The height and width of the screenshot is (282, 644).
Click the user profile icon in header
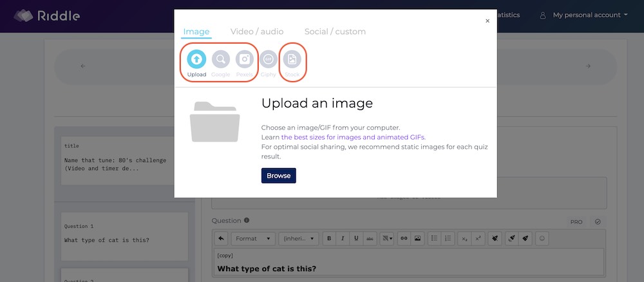pos(542,15)
